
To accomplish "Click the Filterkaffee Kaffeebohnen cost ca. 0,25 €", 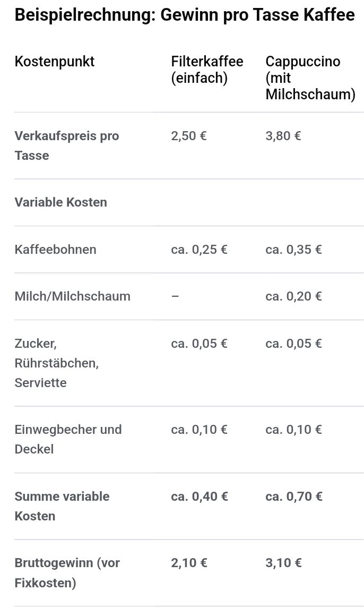I will pyautogui.click(x=199, y=250).
